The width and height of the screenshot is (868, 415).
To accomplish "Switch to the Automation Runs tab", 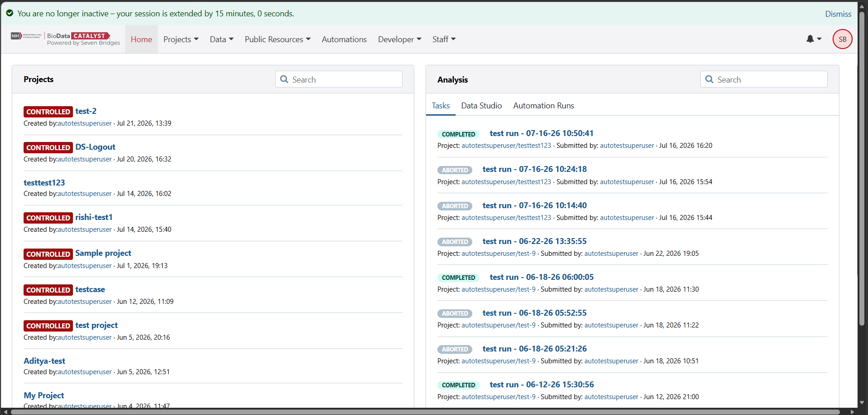I will (x=543, y=106).
